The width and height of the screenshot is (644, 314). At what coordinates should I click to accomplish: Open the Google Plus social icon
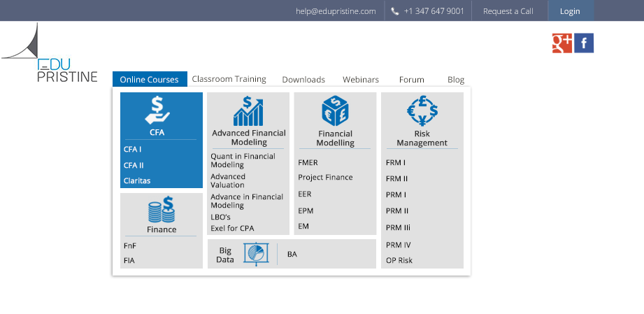point(562,43)
